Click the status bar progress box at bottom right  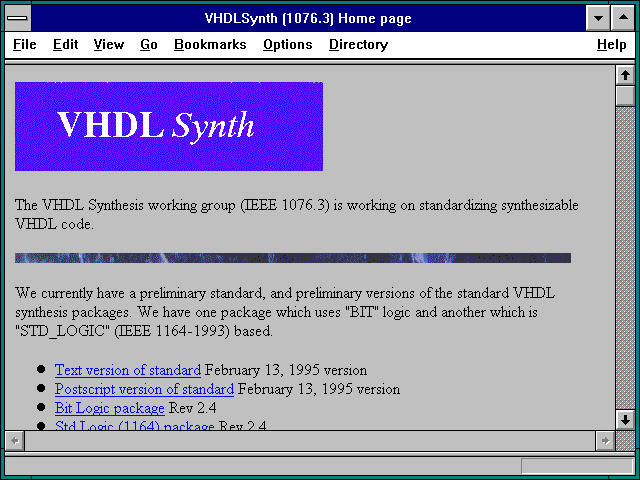(577, 466)
